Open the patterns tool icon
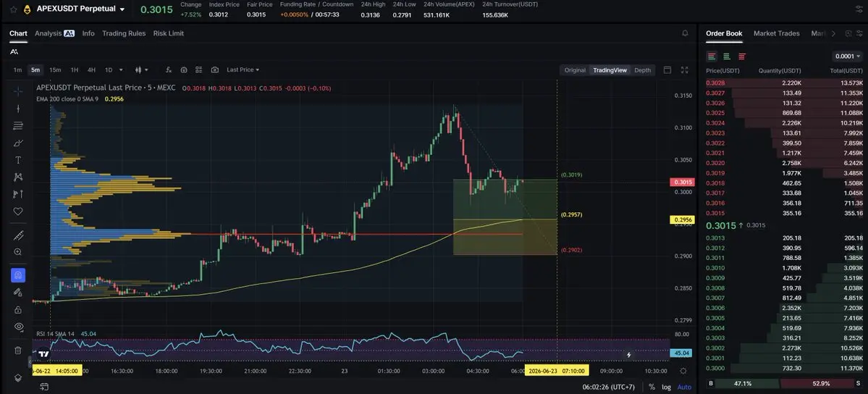The height and width of the screenshot is (394, 868). 18,177
